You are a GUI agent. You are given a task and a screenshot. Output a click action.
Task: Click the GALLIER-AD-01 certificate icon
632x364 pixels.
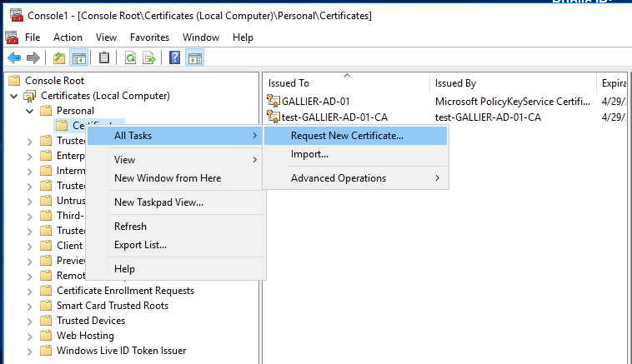coord(273,101)
